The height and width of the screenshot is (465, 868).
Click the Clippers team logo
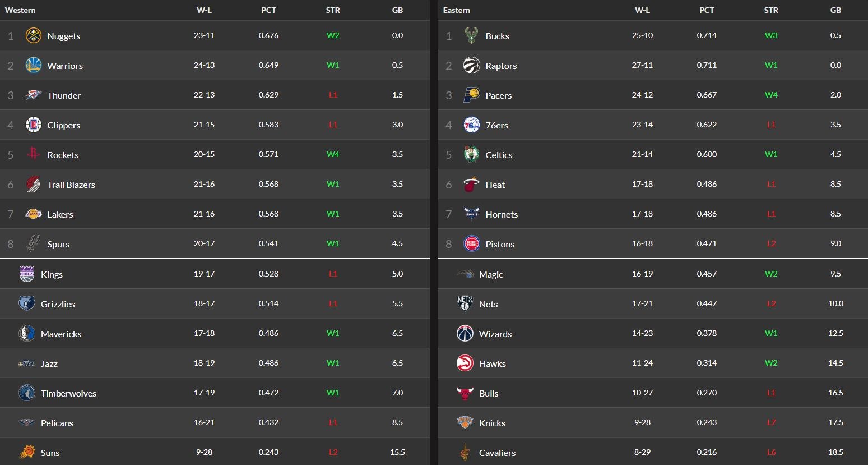tap(34, 125)
